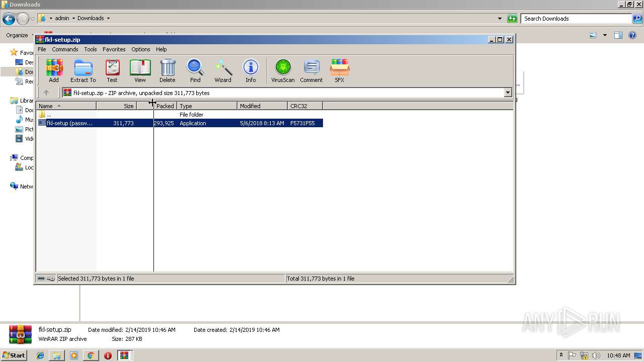This screenshot has width=644, height=362.
Task: Click the Delete trash icon
Action: (x=168, y=70)
